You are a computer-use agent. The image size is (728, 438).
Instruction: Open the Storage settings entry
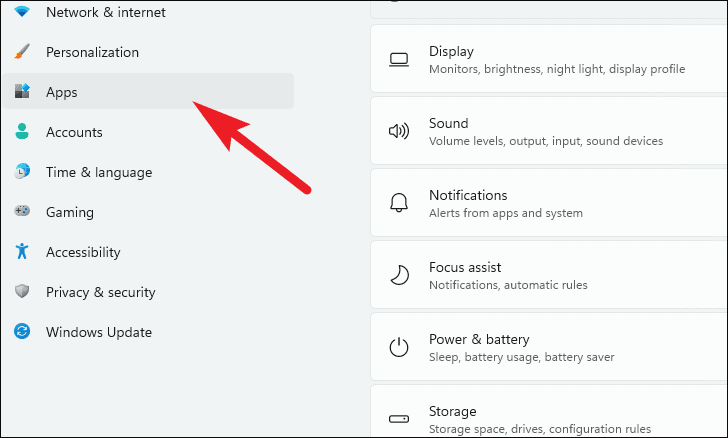pyautogui.click(x=549, y=411)
